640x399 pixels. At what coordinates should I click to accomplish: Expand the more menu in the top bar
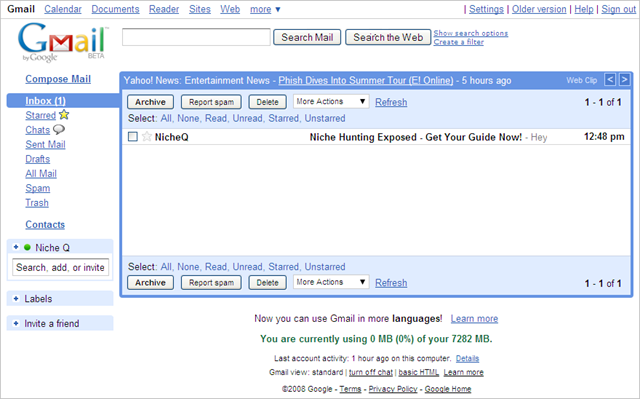pyautogui.click(x=265, y=9)
